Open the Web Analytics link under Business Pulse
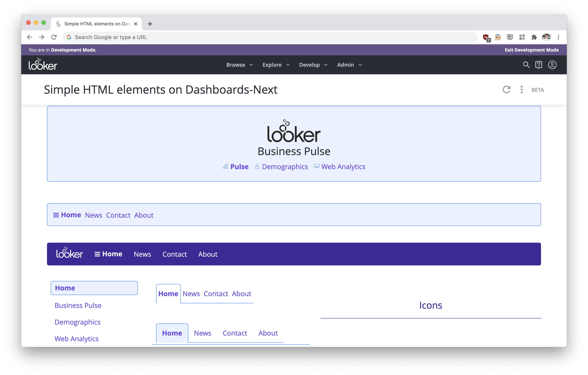 [x=343, y=167]
